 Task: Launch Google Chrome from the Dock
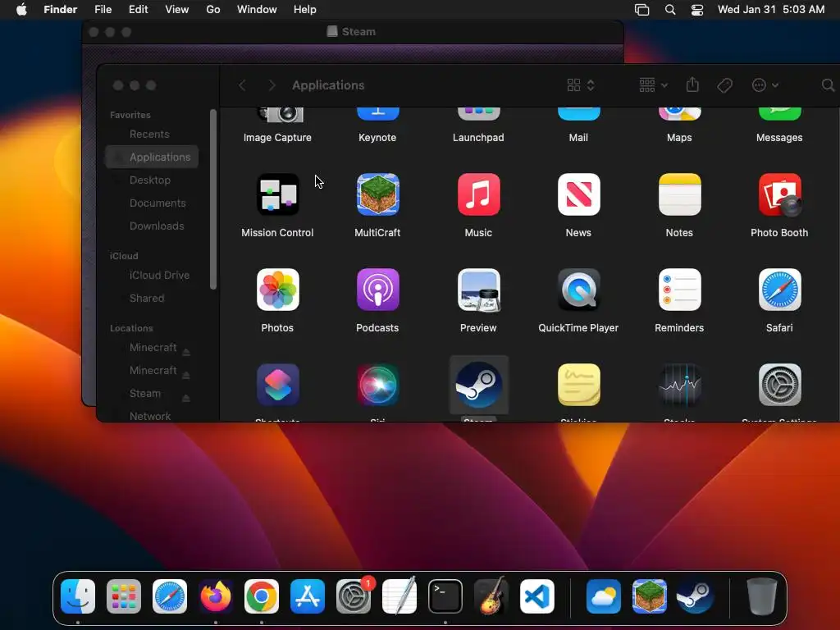coord(262,596)
